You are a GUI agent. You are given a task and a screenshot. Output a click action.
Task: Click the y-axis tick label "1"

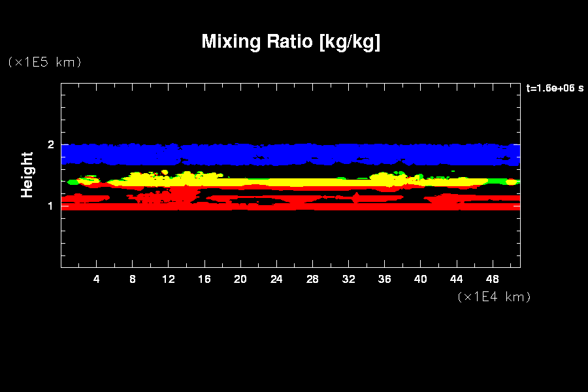point(50,206)
